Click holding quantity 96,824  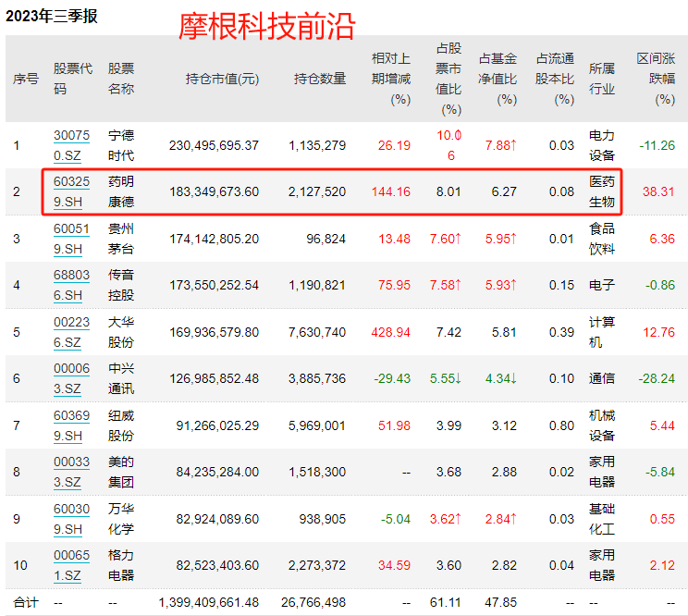pos(326,239)
